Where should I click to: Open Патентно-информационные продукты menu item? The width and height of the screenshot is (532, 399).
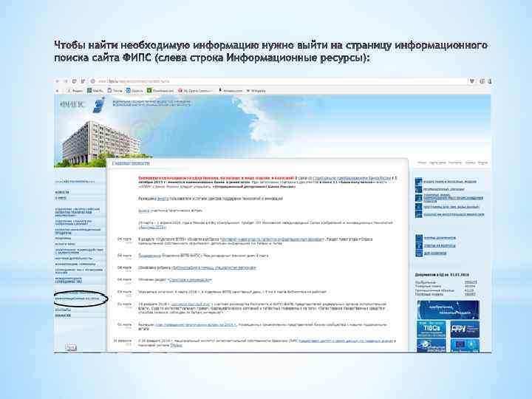(x=78, y=231)
